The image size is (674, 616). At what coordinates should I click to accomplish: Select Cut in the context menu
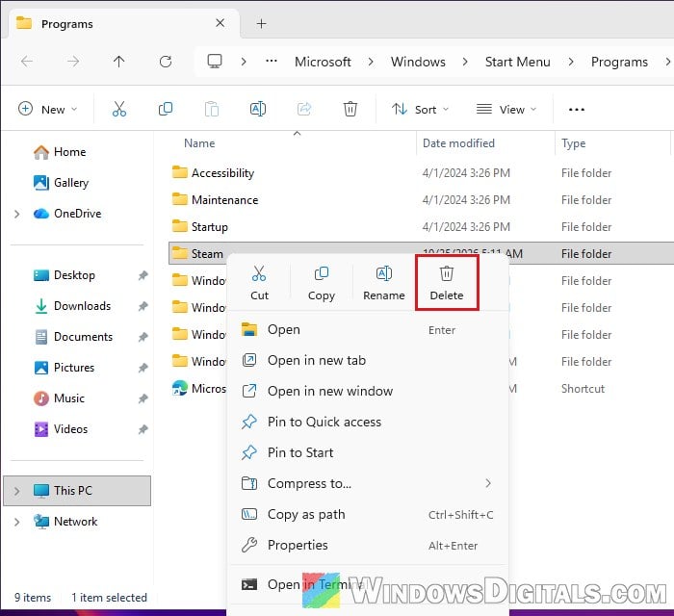click(259, 283)
